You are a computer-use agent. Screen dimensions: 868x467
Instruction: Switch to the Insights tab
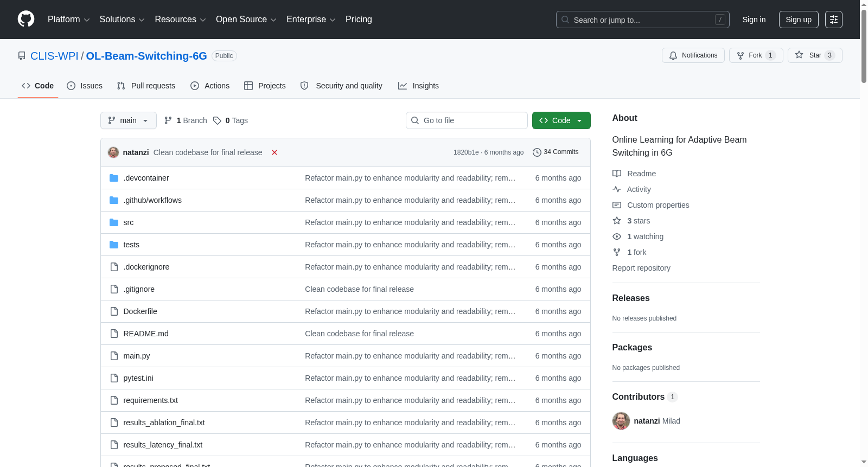pos(418,86)
